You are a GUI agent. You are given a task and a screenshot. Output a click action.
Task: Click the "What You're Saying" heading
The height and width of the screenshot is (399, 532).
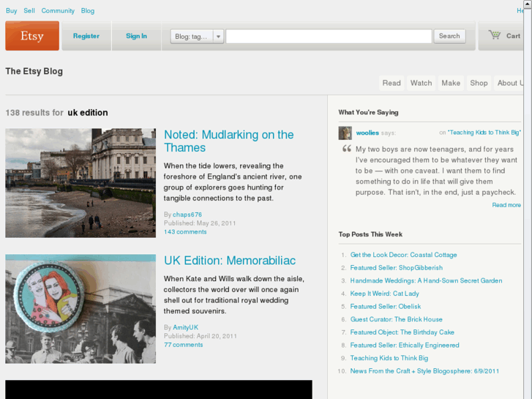pos(368,113)
